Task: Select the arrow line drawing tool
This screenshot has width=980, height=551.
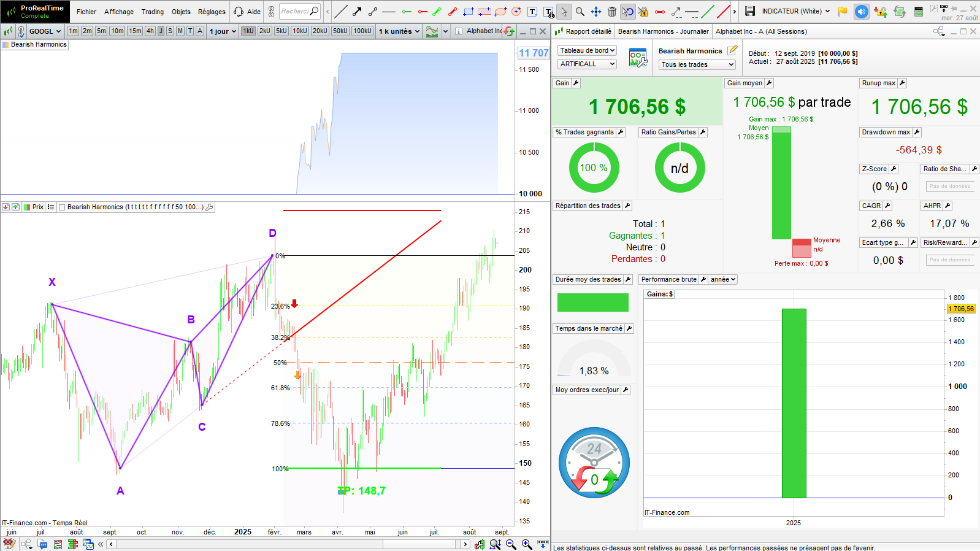Action: [x=357, y=12]
